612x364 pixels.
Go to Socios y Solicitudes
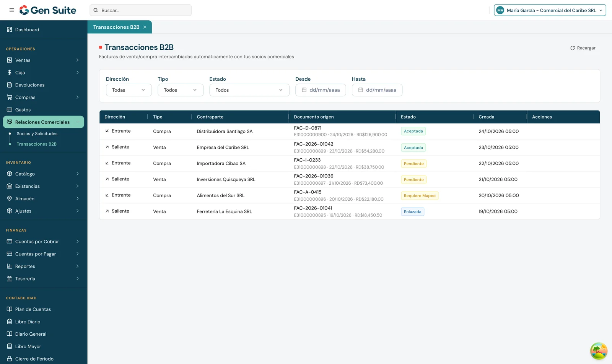37,134
